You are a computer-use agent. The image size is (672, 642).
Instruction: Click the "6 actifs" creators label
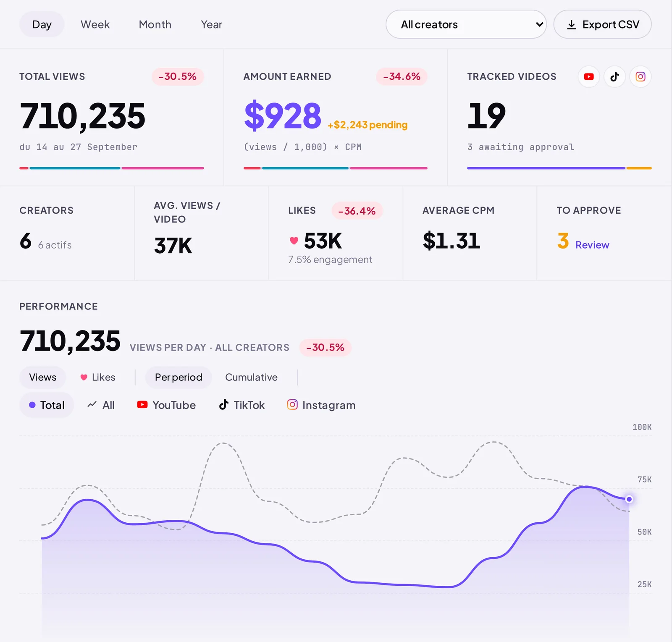(55, 245)
